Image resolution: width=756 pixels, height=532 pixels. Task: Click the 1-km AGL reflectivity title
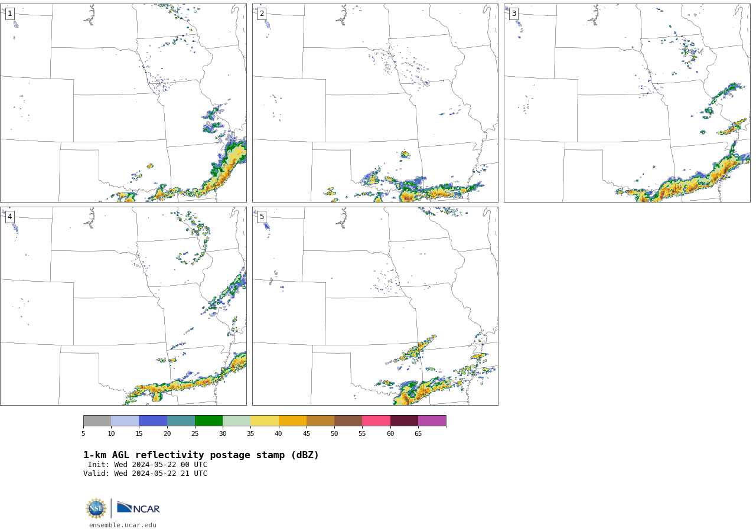[x=201, y=455]
